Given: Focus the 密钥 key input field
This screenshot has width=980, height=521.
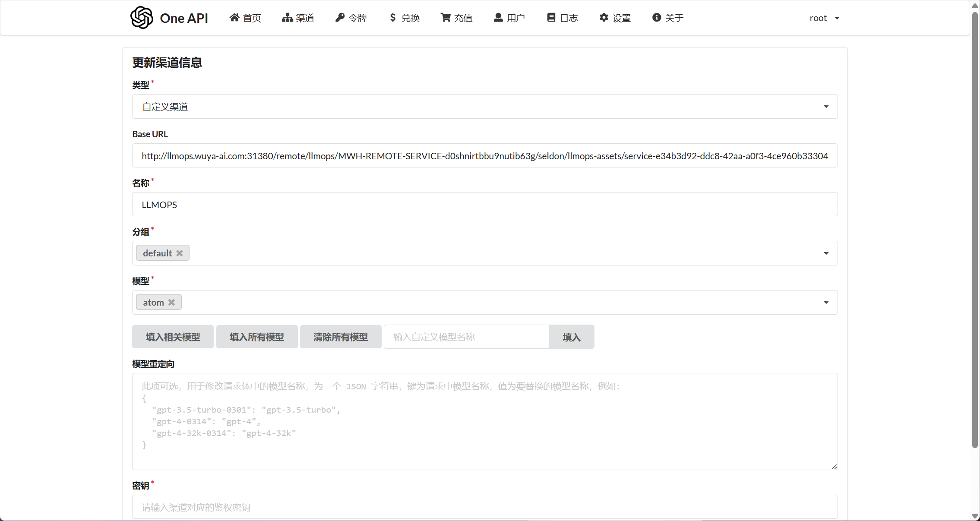Looking at the screenshot, I should (485, 507).
